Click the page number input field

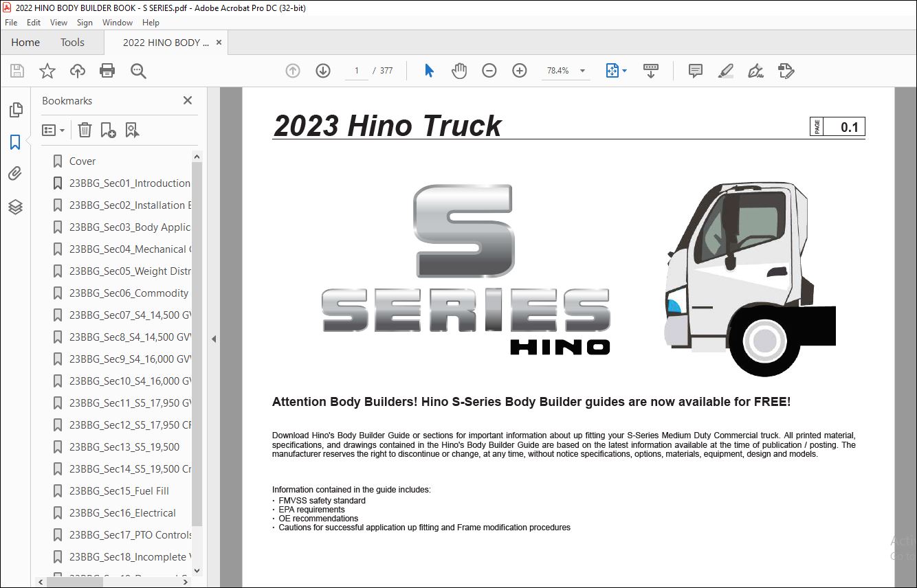356,71
